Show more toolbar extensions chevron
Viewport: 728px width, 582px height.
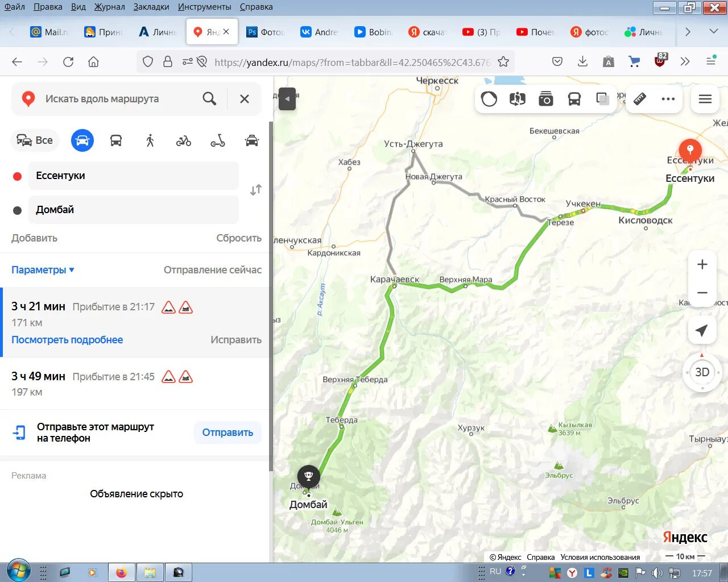pyautogui.click(x=685, y=61)
